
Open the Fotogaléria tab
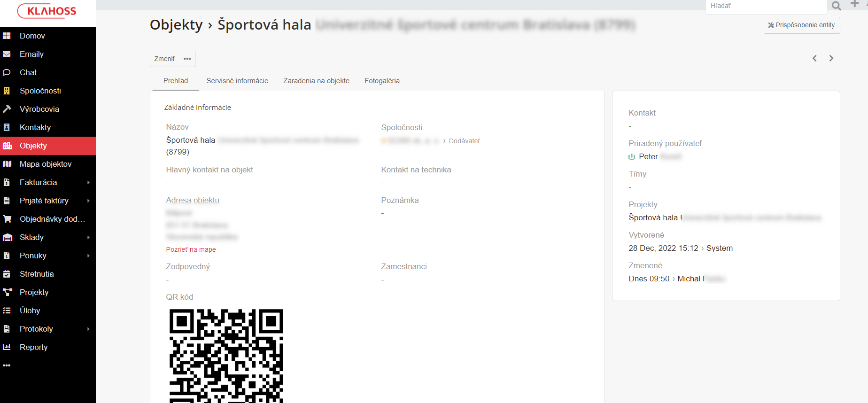(x=382, y=81)
